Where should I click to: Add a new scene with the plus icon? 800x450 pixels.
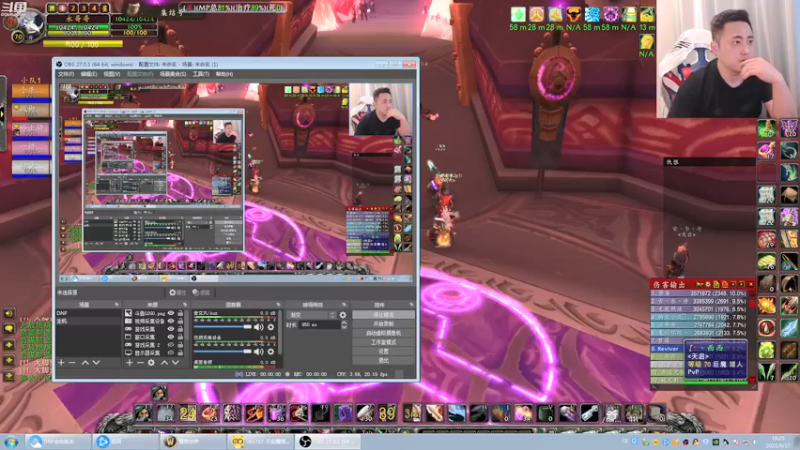pos(61,362)
